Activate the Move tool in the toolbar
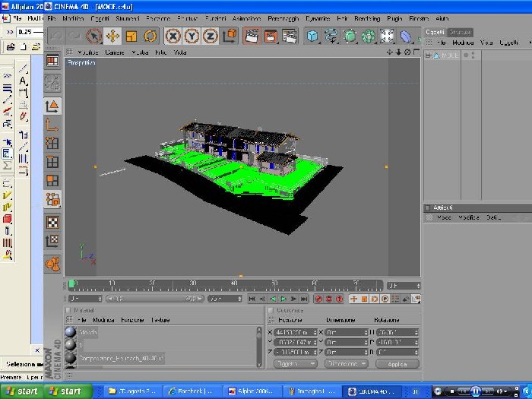 [x=112, y=36]
